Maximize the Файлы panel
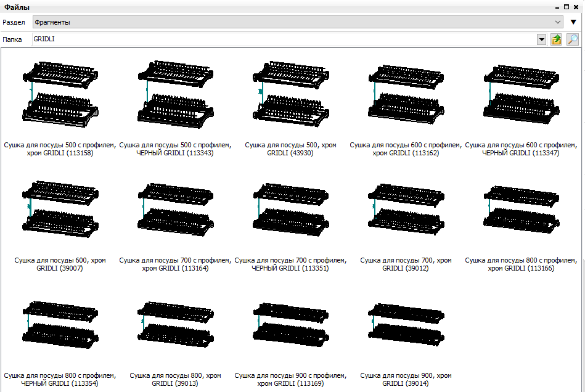 tap(567, 7)
